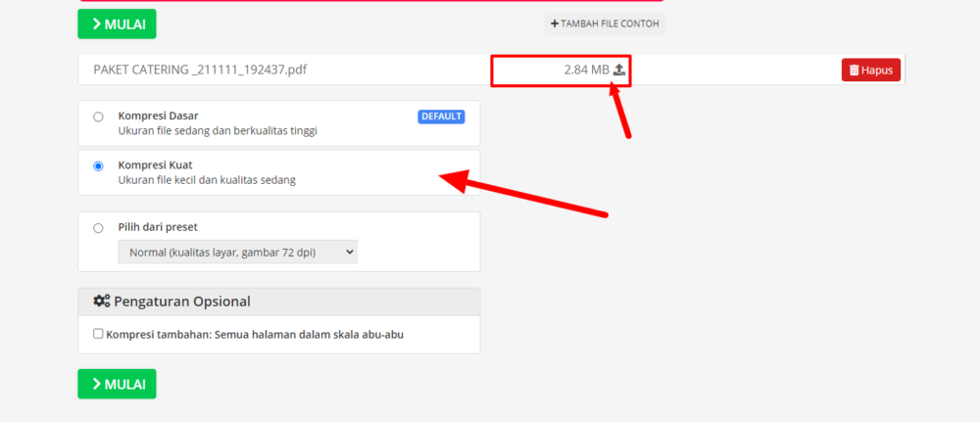Click the upload icon beside 2.84 MB
Image resolution: width=980 pixels, height=422 pixels.
(619, 70)
